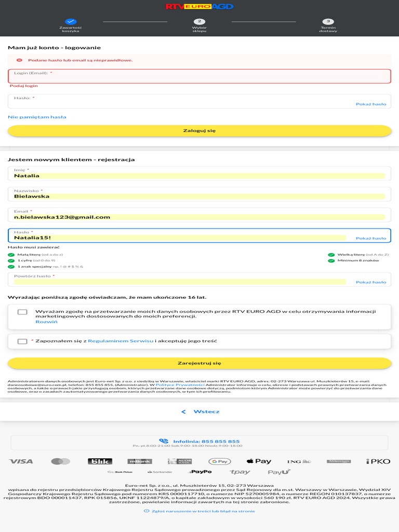Call Infolinia: 855 855 855 link

coord(206,442)
